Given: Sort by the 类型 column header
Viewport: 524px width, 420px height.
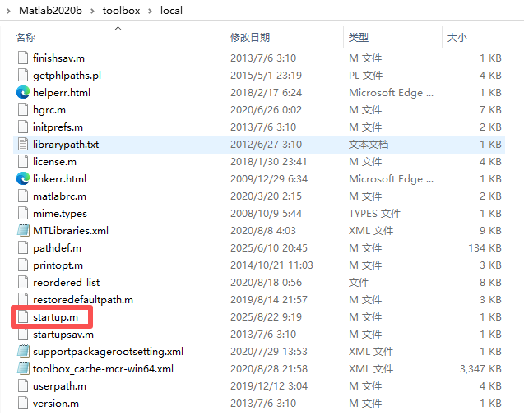Looking at the screenshot, I should click(359, 37).
